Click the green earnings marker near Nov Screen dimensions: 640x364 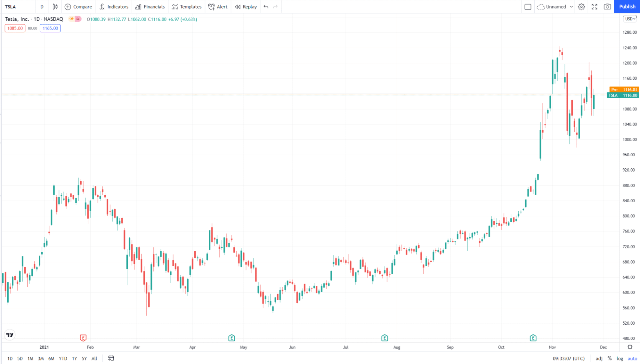pos(533,338)
